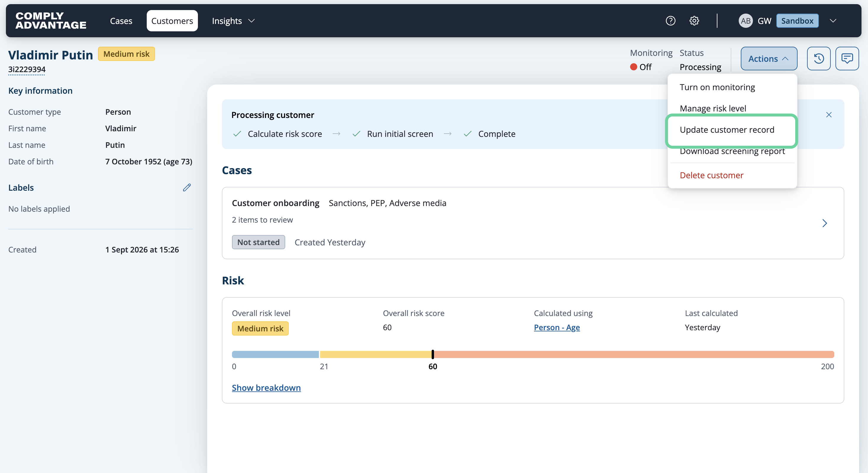Click the Not started status badge
868x473 pixels.
point(259,242)
